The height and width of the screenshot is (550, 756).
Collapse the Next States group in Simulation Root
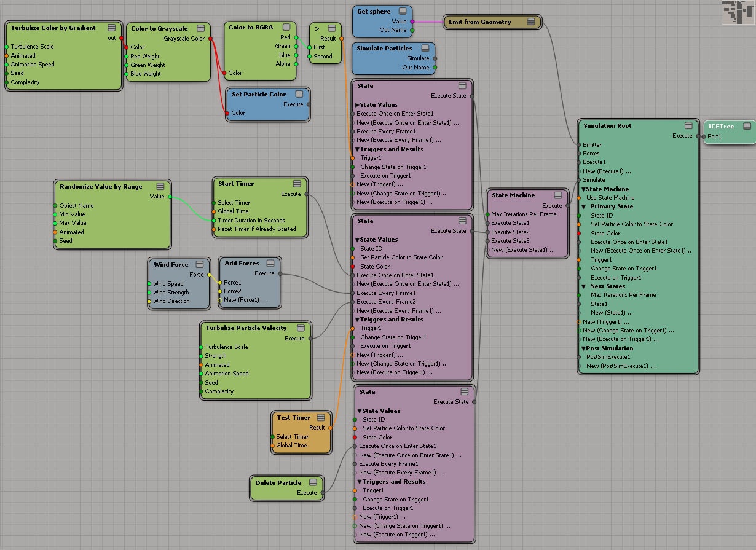point(583,286)
